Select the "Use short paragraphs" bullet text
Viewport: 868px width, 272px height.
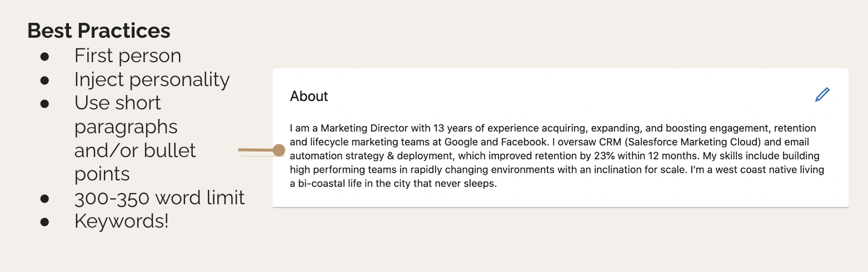coord(126,115)
